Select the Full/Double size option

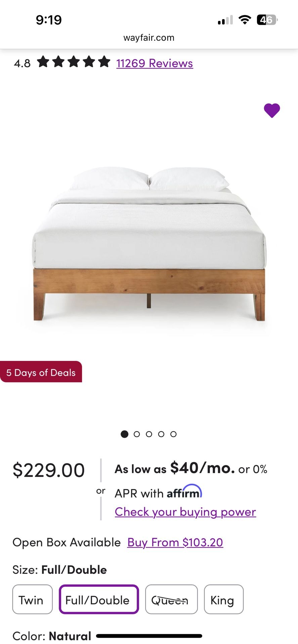pos(99,599)
